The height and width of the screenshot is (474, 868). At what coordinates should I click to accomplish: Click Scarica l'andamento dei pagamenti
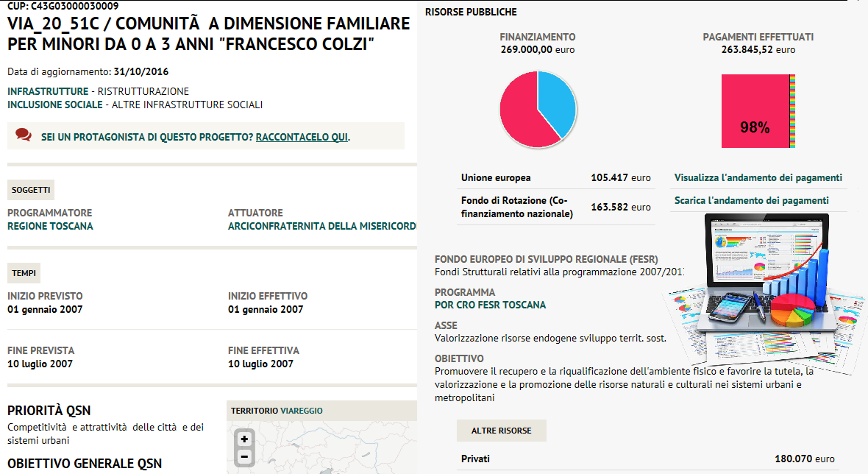751,200
